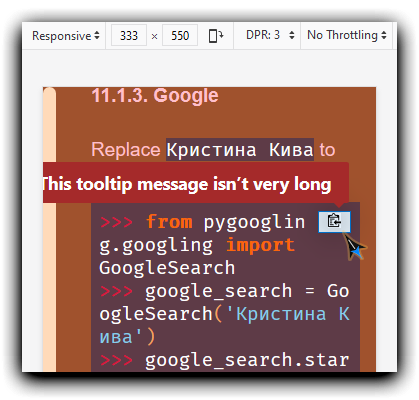Click the first red >>> prompt
The image size is (419, 400).
click(x=116, y=222)
